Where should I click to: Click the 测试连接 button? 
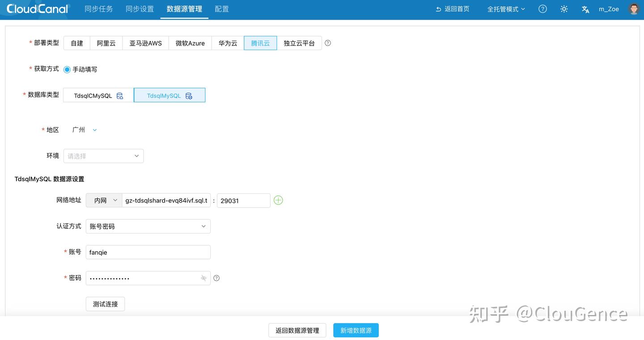pos(105,304)
